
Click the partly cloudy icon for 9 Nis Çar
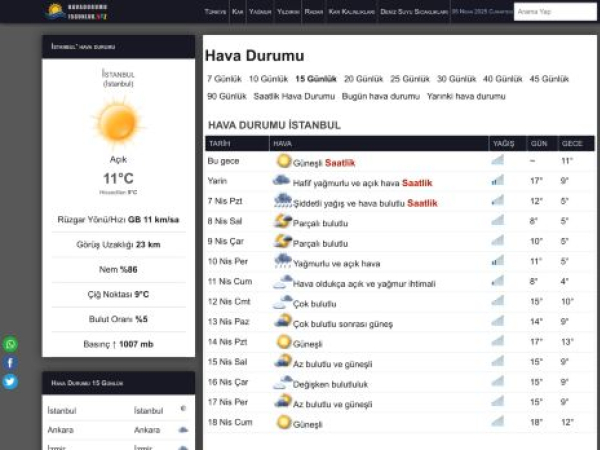coord(283,241)
